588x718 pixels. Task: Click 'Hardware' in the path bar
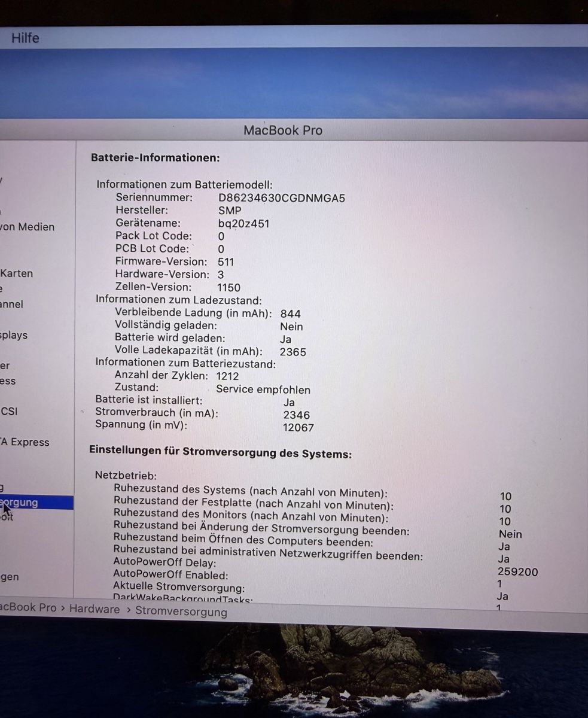click(95, 609)
